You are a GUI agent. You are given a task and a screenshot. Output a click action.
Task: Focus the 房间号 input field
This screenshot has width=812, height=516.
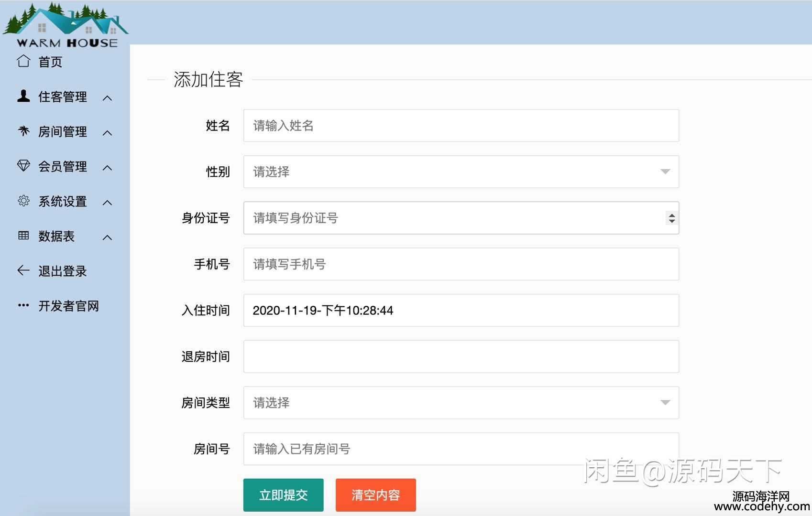461,449
